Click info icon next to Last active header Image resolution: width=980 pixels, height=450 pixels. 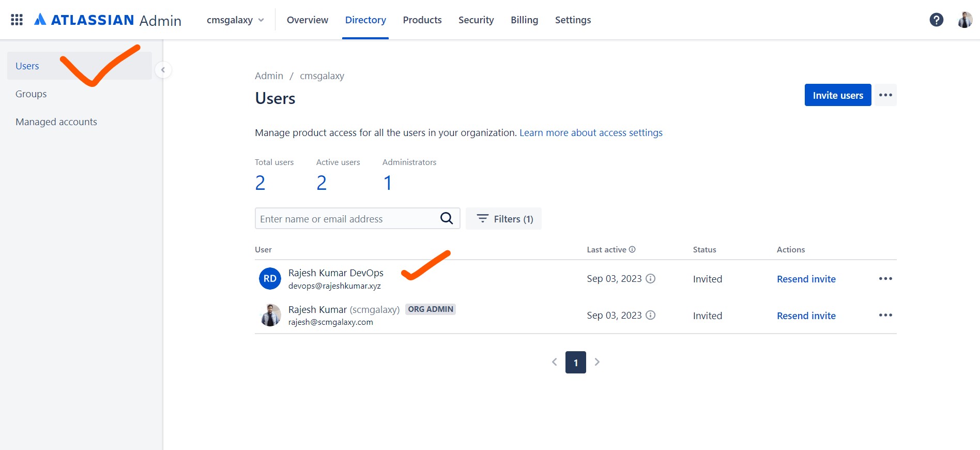tap(632, 249)
